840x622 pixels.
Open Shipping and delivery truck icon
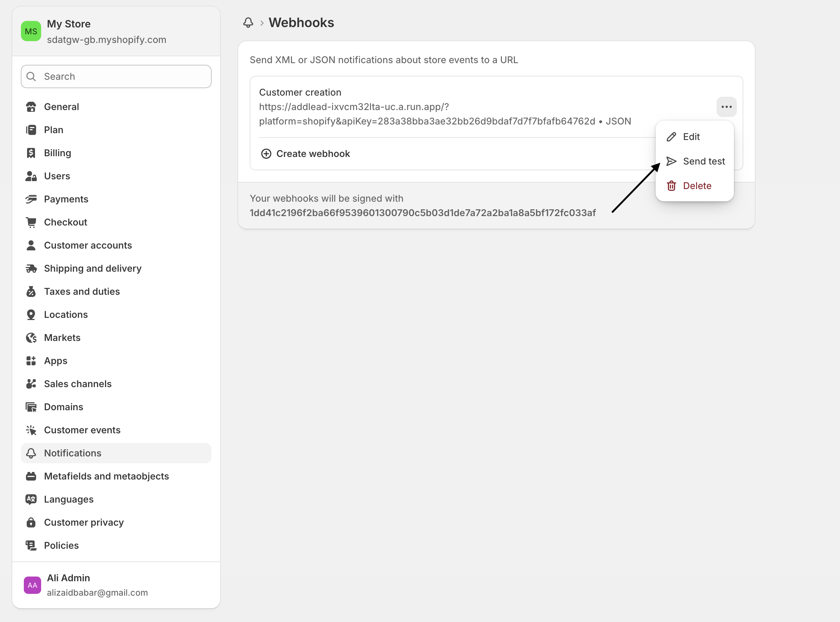[31, 268]
